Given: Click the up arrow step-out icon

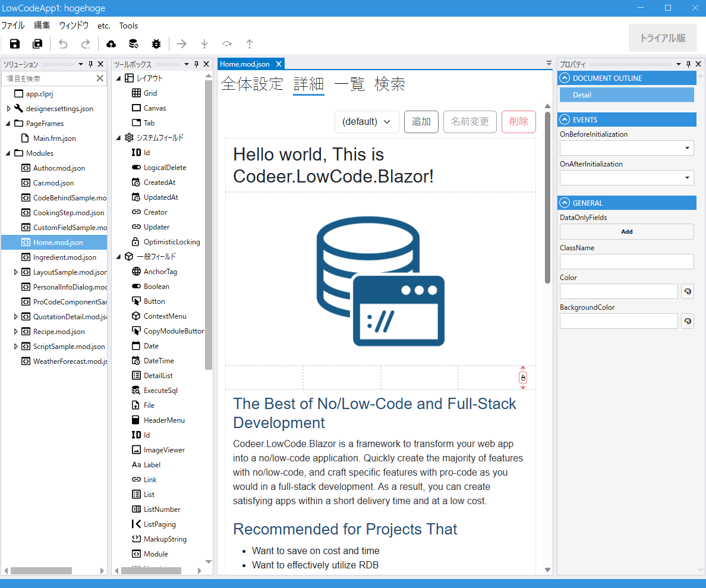Looking at the screenshot, I should 250,44.
